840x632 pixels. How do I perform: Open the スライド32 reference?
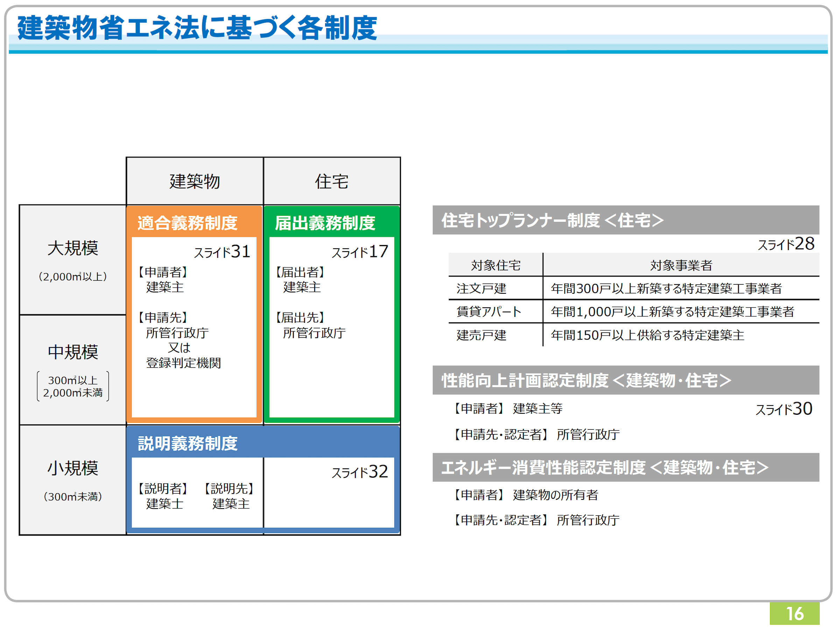[x=360, y=472]
